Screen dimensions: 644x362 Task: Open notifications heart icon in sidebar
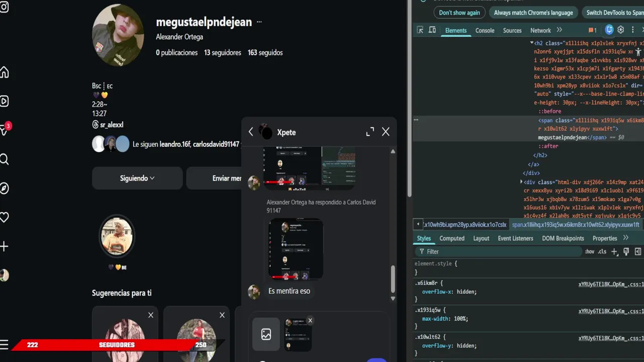point(4,217)
